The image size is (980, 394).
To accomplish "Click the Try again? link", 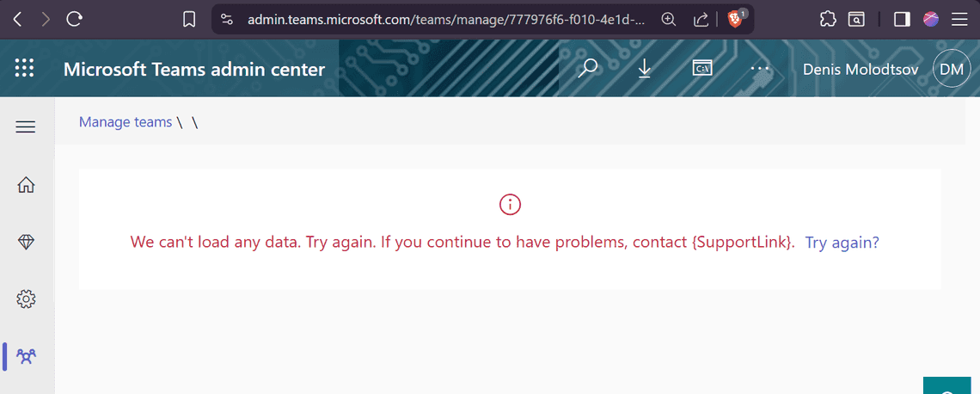I will [842, 243].
